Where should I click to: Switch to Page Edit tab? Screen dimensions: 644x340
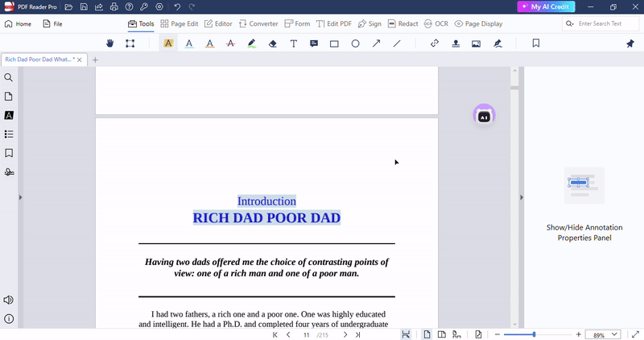179,24
